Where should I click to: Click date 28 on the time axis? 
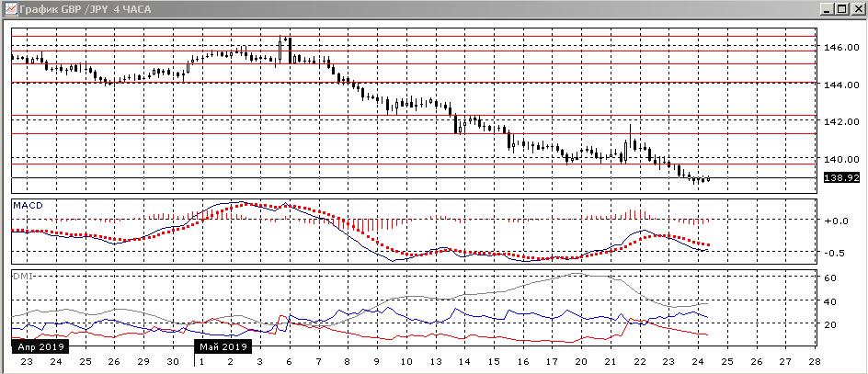(x=814, y=362)
